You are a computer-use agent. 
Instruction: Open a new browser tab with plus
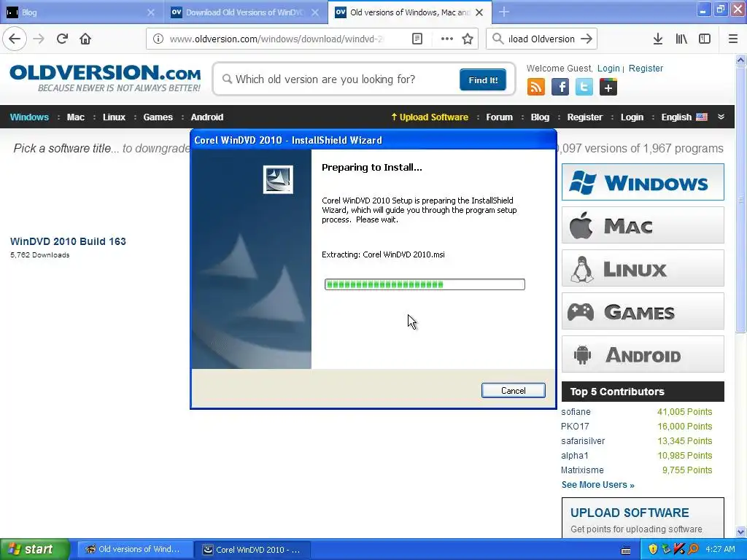coord(504,12)
